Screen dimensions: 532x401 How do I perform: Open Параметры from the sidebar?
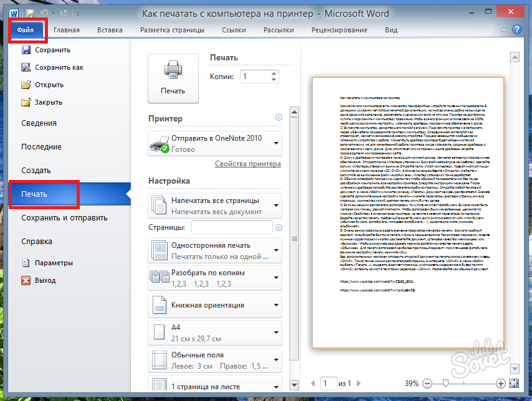pos(54,263)
